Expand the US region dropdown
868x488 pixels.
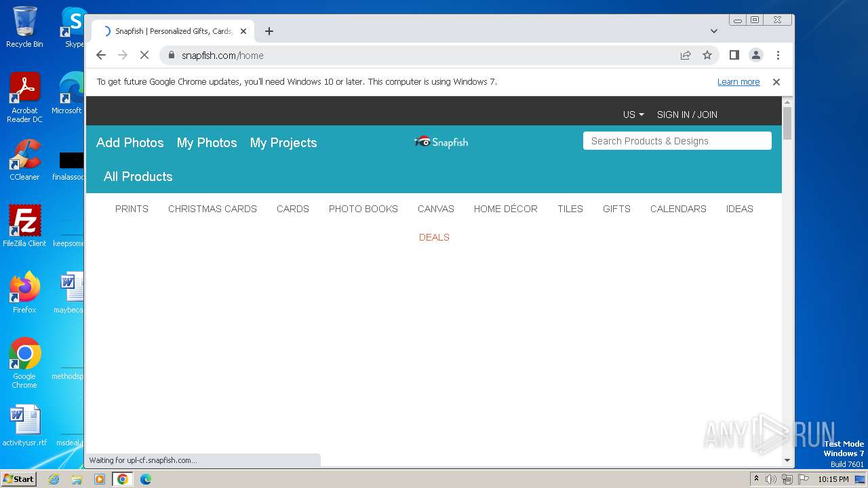pyautogui.click(x=633, y=115)
